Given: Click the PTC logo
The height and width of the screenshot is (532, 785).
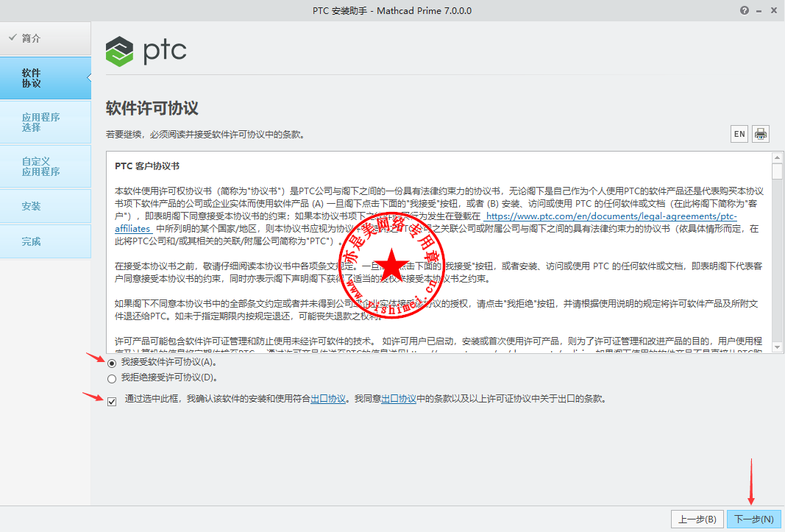Looking at the screenshot, I should pos(146,51).
